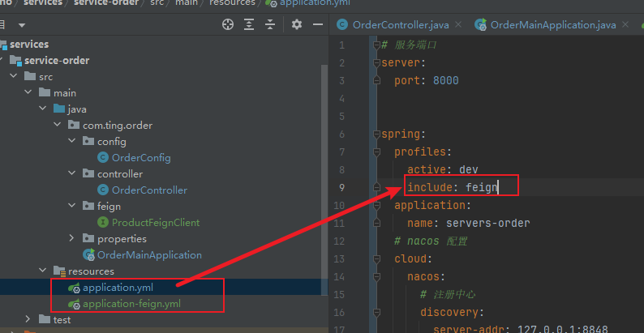The width and height of the screenshot is (644, 333).
Task: Open the project view mode dropdown arrow
Action: (22, 25)
